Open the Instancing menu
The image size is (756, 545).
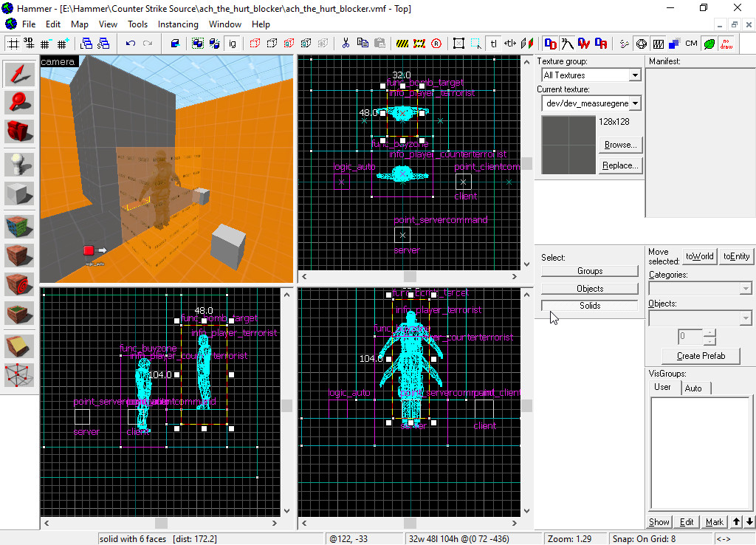[178, 24]
